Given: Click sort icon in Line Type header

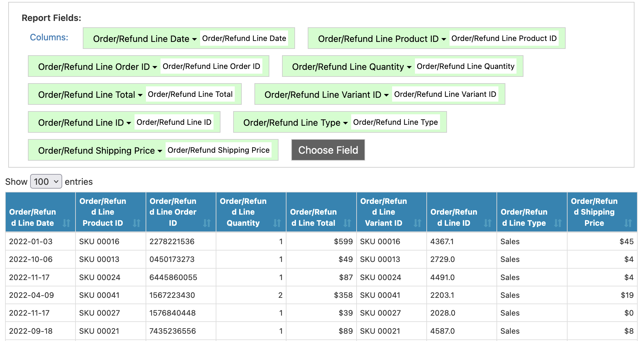Looking at the screenshot, I should [x=558, y=223].
